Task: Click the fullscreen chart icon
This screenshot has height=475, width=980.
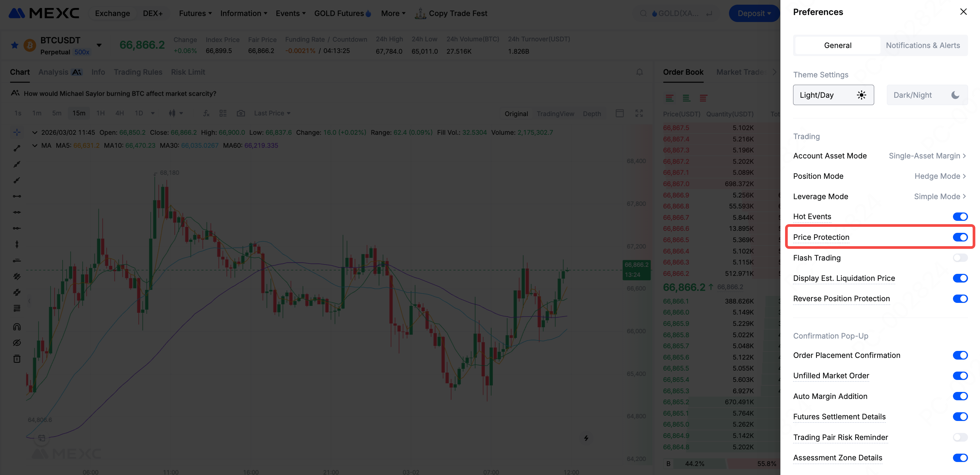Action: pyautogui.click(x=639, y=113)
